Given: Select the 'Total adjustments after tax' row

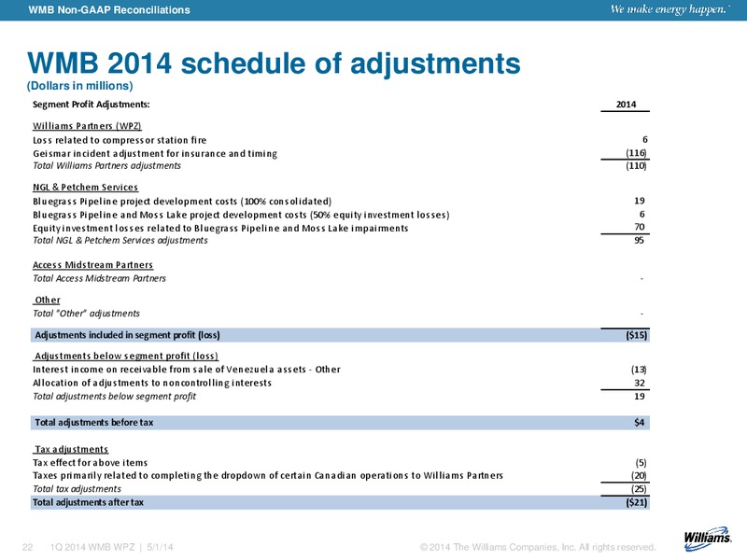Looking at the screenshot, I should (x=340, y=502).
